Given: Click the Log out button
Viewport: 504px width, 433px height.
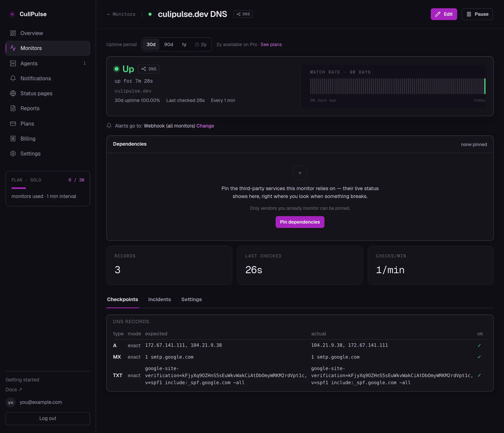Looking at the screenshot, I should tap(48, 419).
